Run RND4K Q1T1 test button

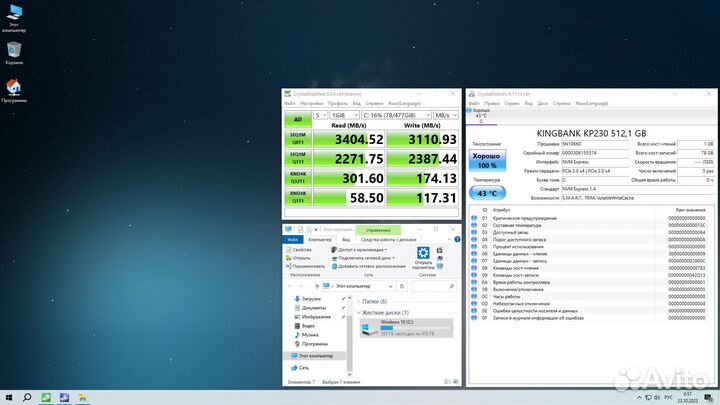(298, 197)
